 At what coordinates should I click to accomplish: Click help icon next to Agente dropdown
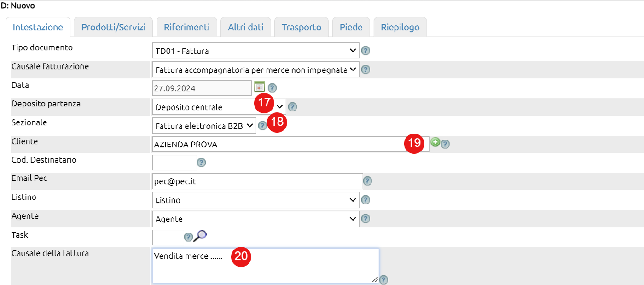pos(366,219)
